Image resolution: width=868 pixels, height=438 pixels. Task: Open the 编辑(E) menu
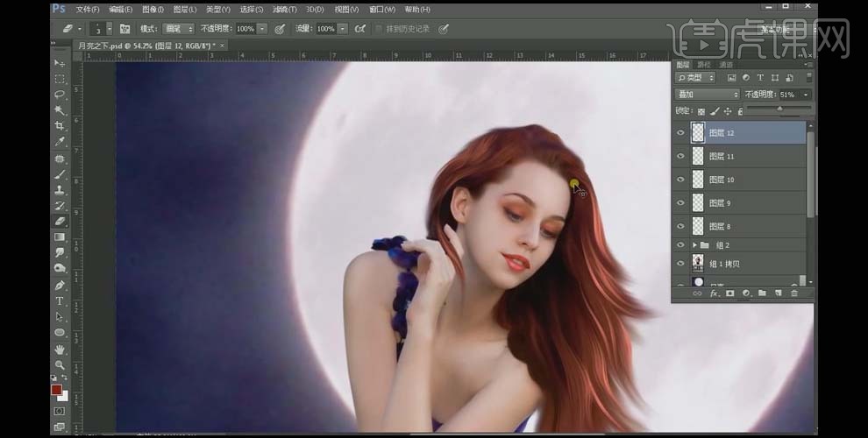pyautogui.click(x=121, y=10)
